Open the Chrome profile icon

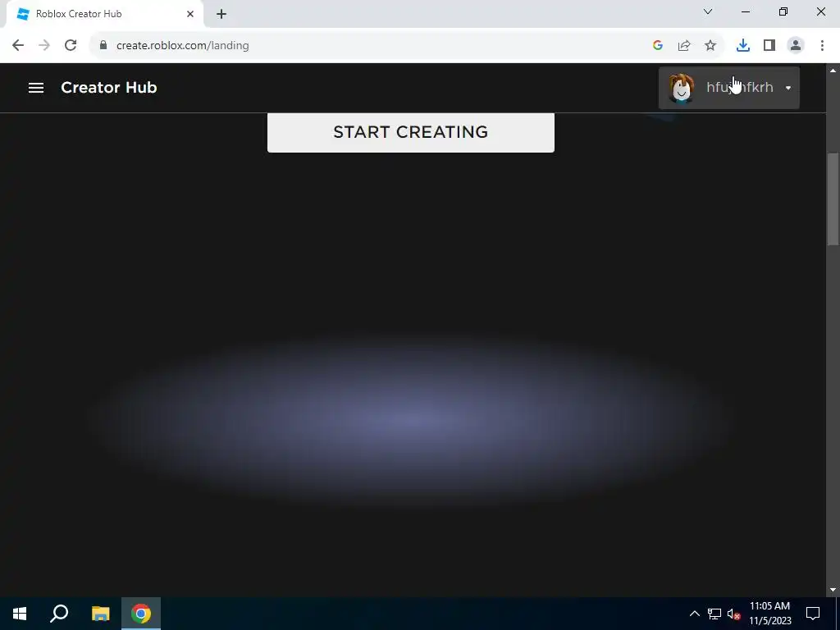[796, 46]
